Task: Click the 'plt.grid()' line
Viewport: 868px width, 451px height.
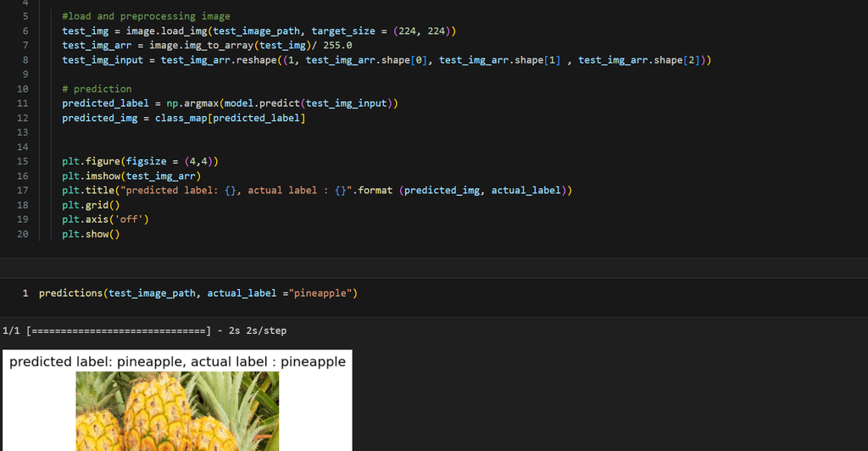Action: click(x=91, y=205)
